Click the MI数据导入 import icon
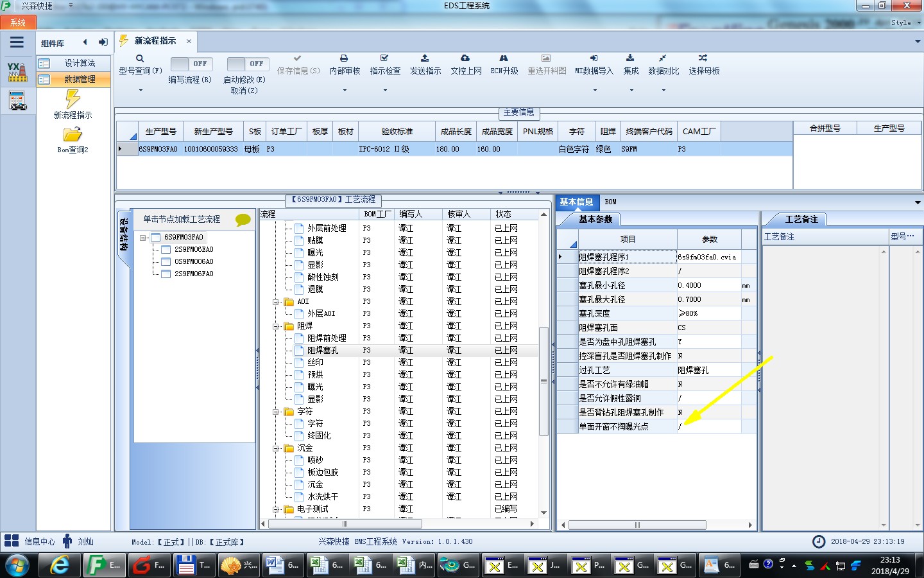924x578 pixels. [x=594, y=58]
